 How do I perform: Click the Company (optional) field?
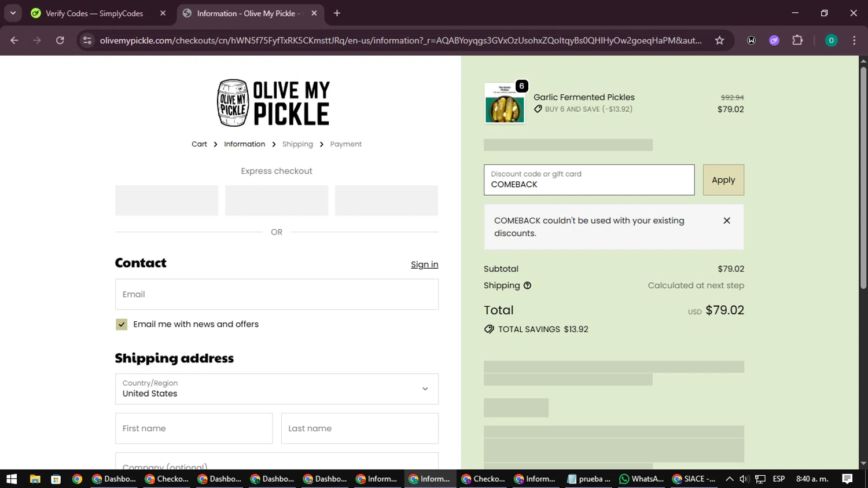pos(277,461)
